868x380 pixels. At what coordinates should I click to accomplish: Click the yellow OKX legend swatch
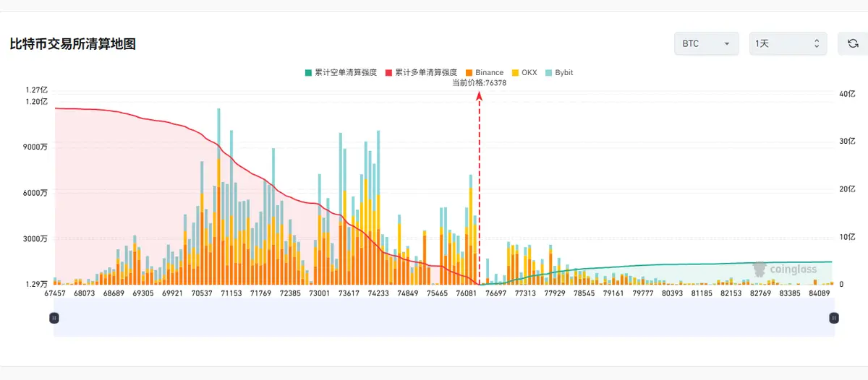pyautogui.click(x=514, y=72)
